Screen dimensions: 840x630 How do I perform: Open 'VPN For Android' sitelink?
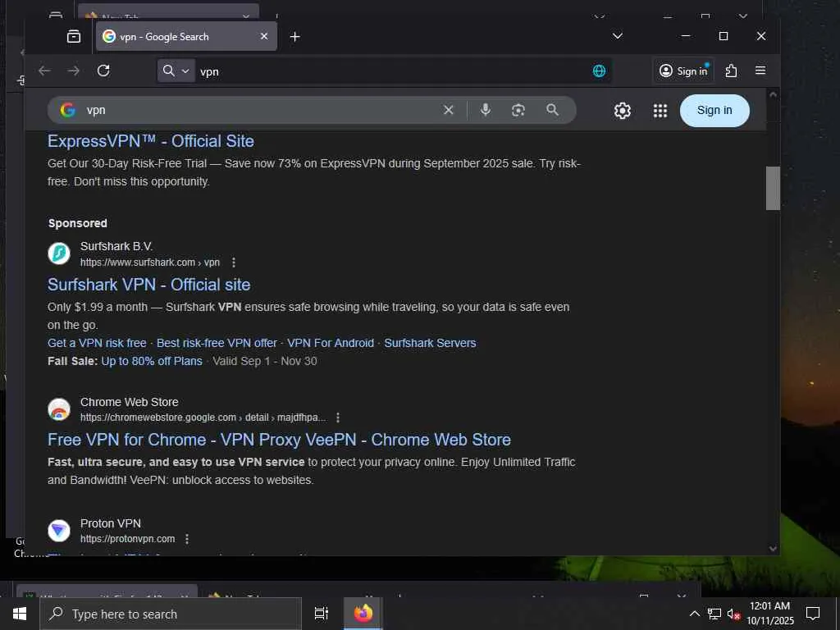point(331,343)
